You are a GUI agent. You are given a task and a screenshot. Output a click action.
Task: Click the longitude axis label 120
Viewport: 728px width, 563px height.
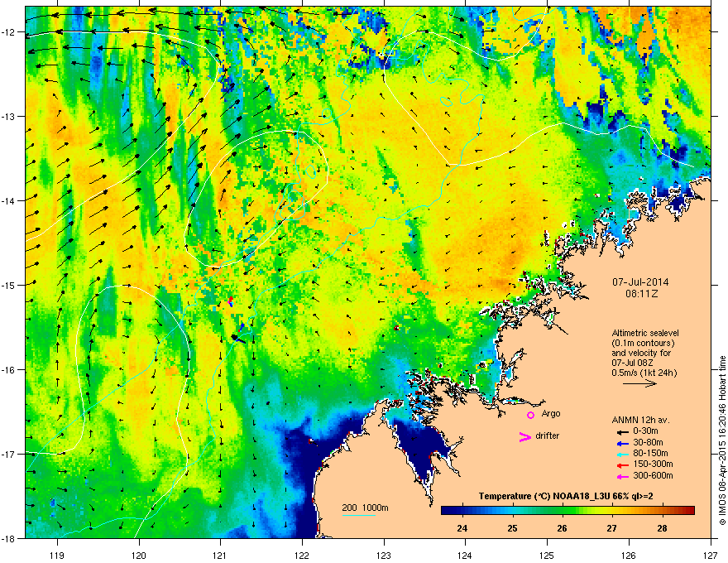pos(139,555)
